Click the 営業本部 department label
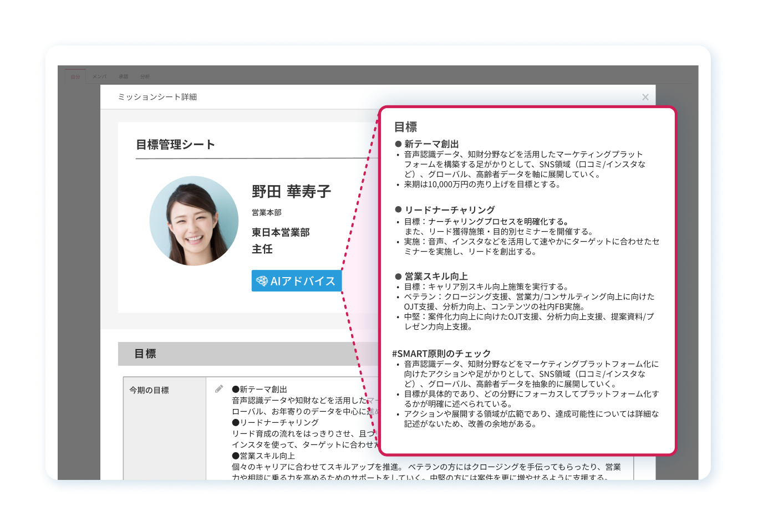 (266, 213)
